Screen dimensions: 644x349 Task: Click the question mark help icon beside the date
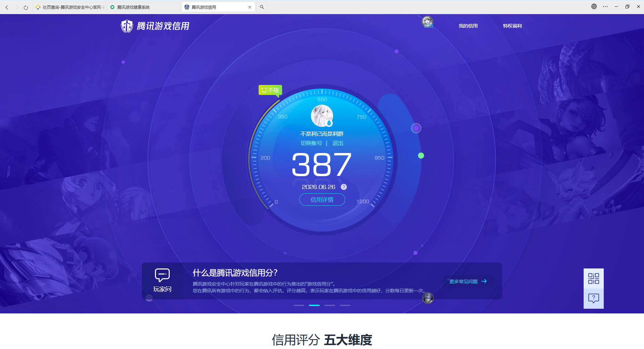pos(344,187)
